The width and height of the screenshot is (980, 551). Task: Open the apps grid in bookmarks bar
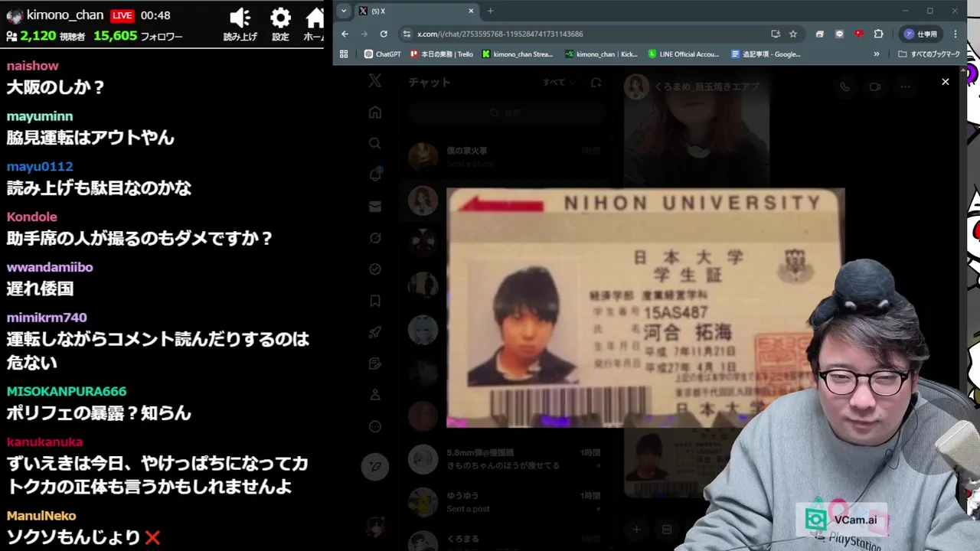344,54
